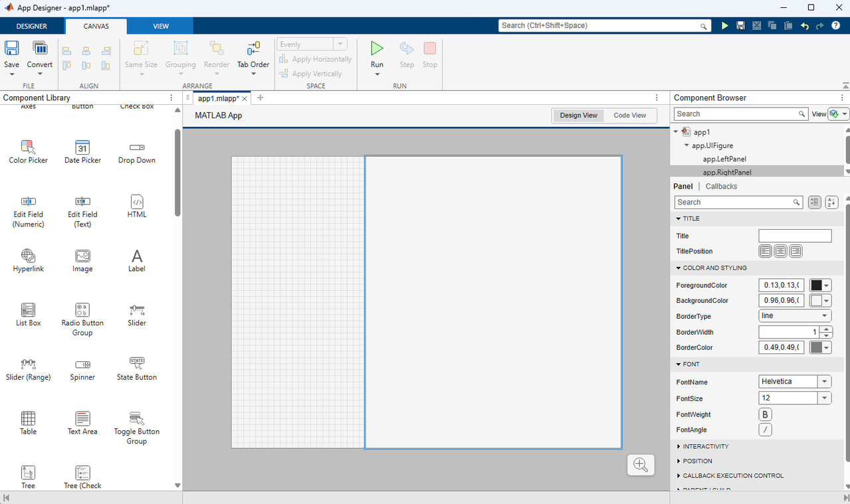This screenshot has width=850, height=504.
Task: Switch to Code View
Action: [630, 116]
